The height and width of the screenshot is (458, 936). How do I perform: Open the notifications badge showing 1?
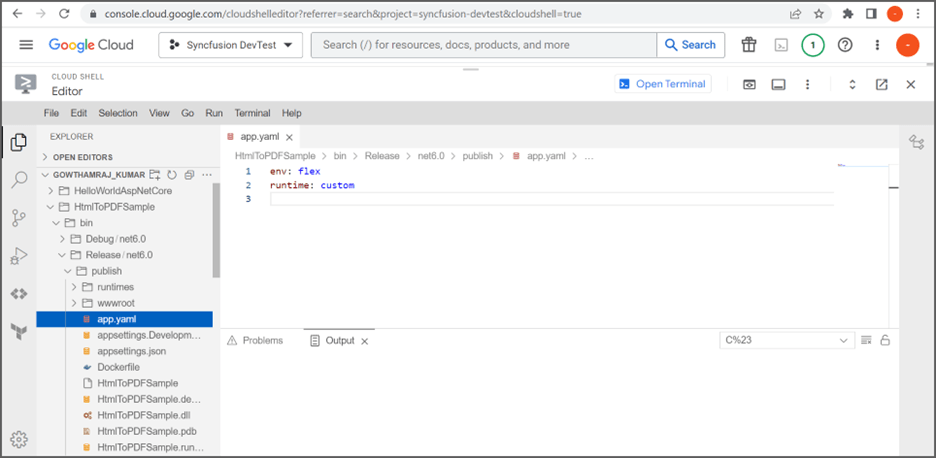tap(812, 45)
